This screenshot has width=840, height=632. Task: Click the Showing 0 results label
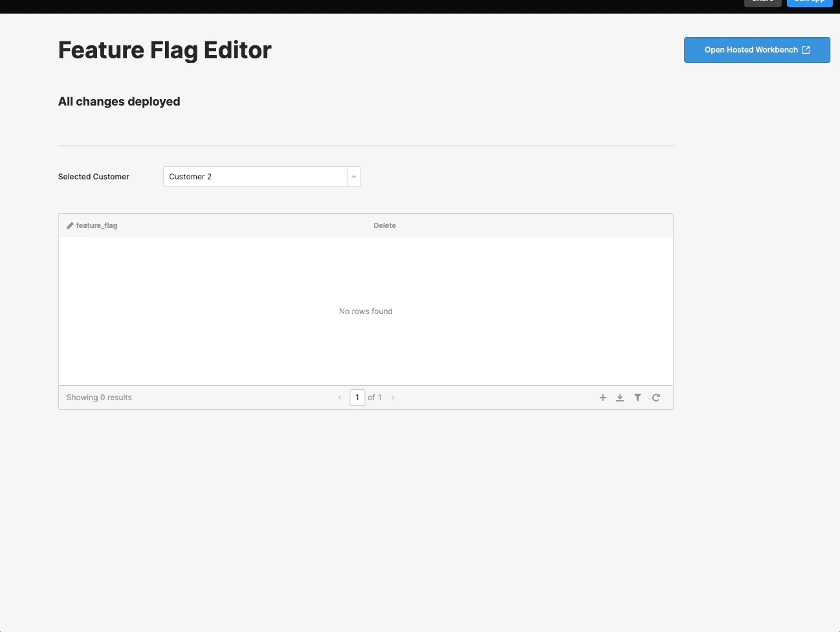coord(98,397)
